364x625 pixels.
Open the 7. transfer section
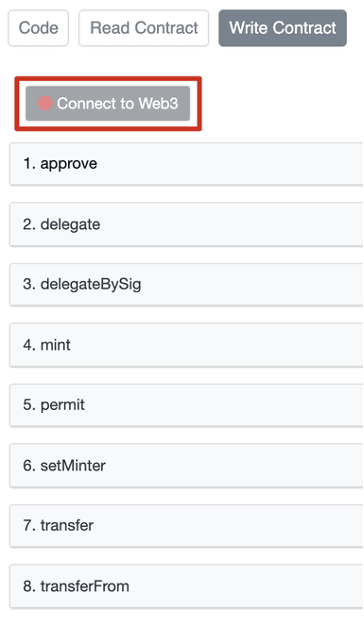(x=187, y=526)
